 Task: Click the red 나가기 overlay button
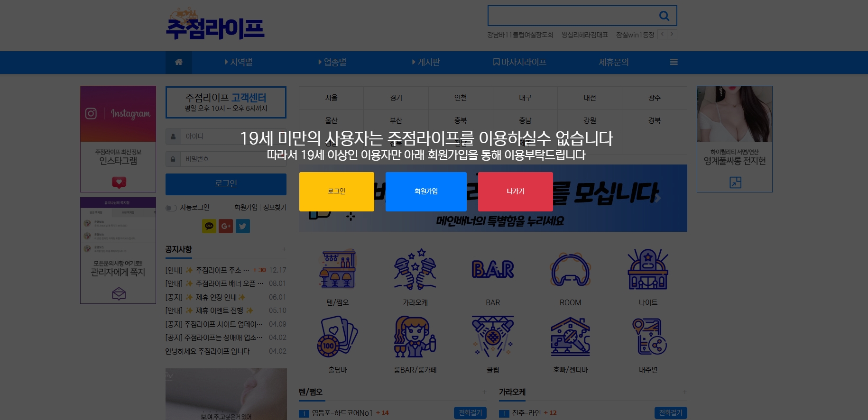(x=516, y=192)
